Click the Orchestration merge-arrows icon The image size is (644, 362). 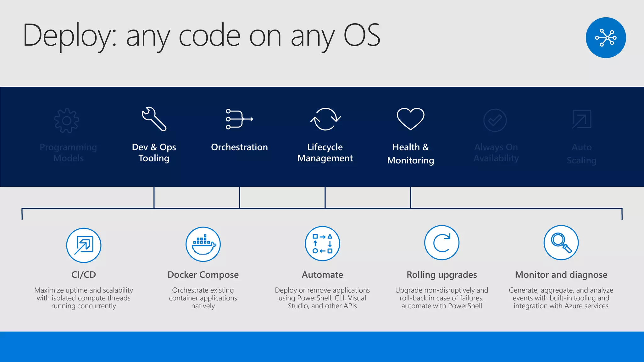[x=239, y=119]
